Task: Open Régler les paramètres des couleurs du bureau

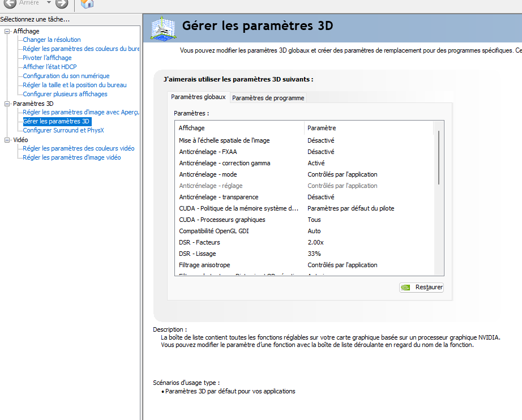Action: click(81, 49)
